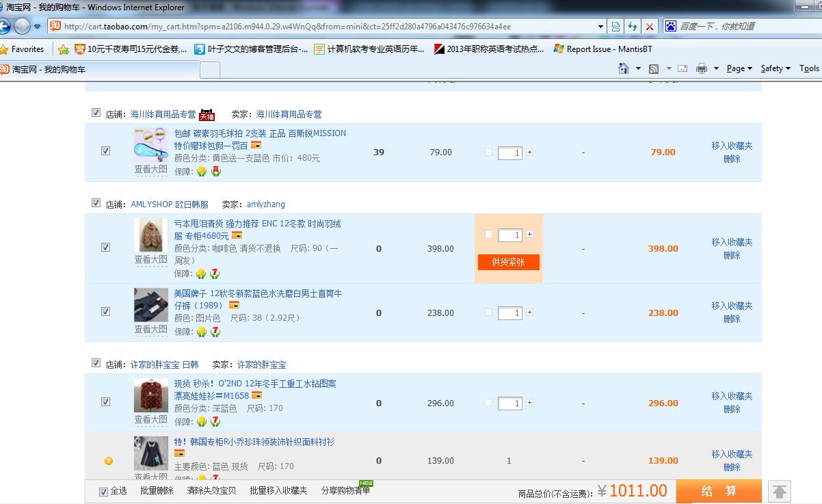Image resolution: width=822 pixels, height=504 pixels.
Task: Click the IE Home toolbar icon
Action: 623,68
